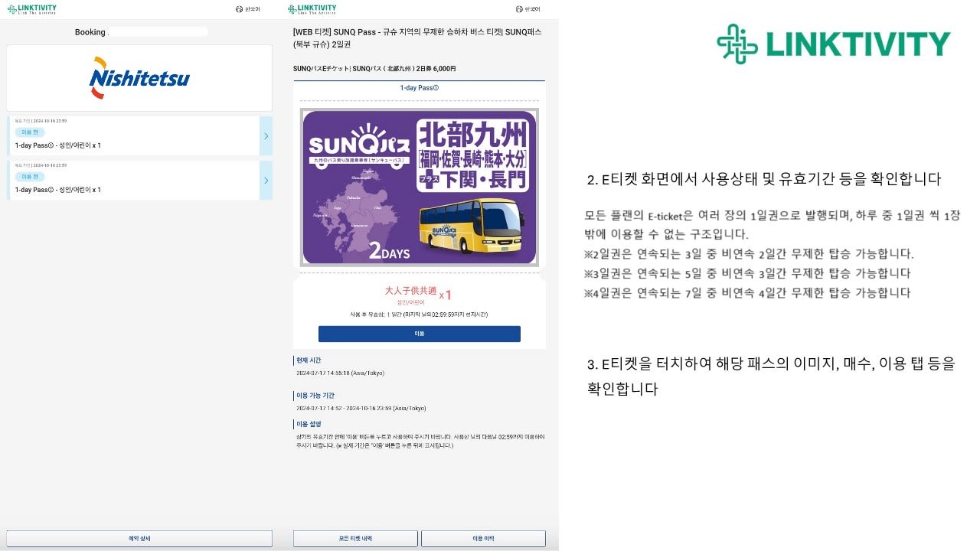This screenshot has width=980, height=551.
Task: Open 이용 이력 usage history button
Action: (483, 539)
